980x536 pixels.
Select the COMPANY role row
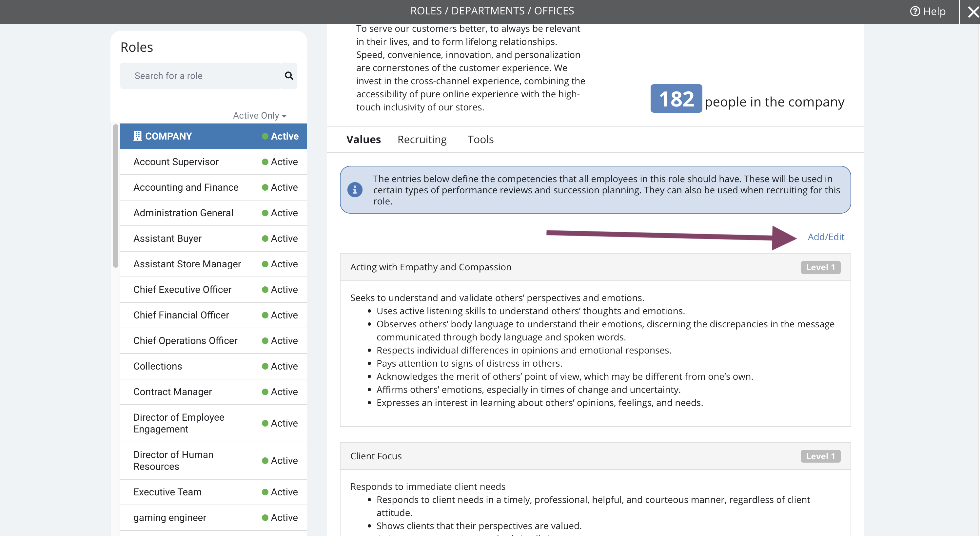pyautogui.click(x=213, y=136)
